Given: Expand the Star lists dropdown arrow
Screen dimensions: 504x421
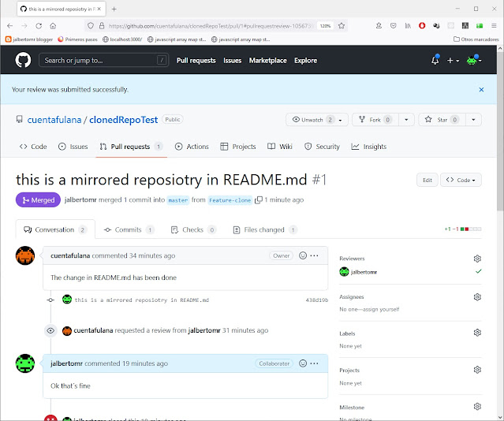Looking at the screenshot, I should point(473,120).
